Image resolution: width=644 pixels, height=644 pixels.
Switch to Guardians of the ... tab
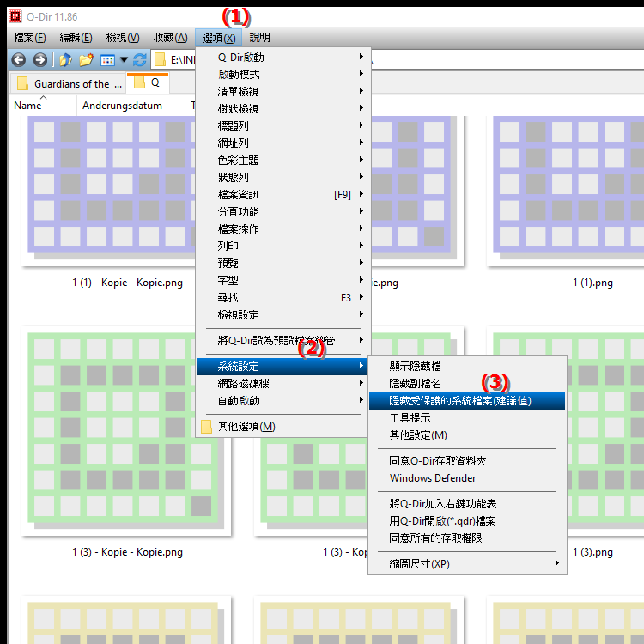click(68, 84)
